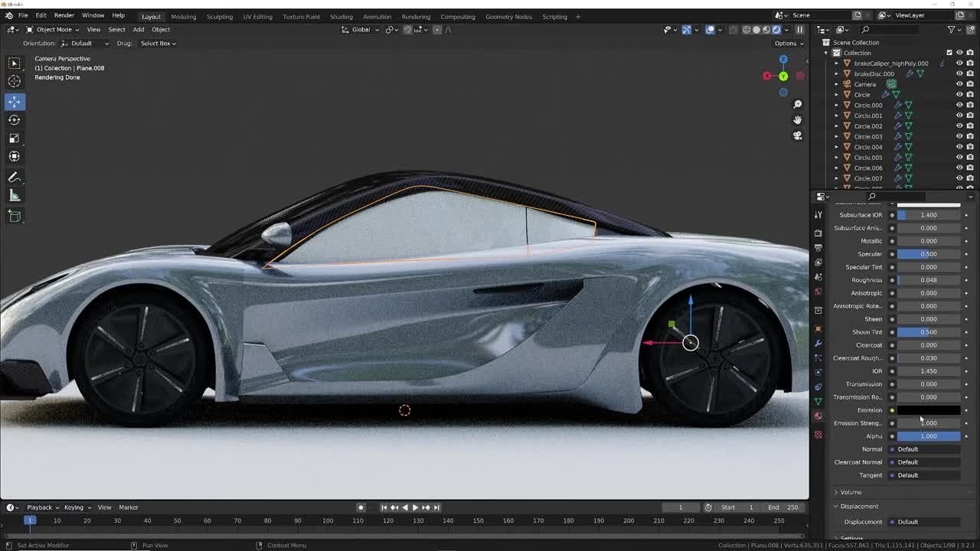Hide Circle.003 using its eye icon
The width and height of the screenshot is (980, 551).
tap(959, 136)
